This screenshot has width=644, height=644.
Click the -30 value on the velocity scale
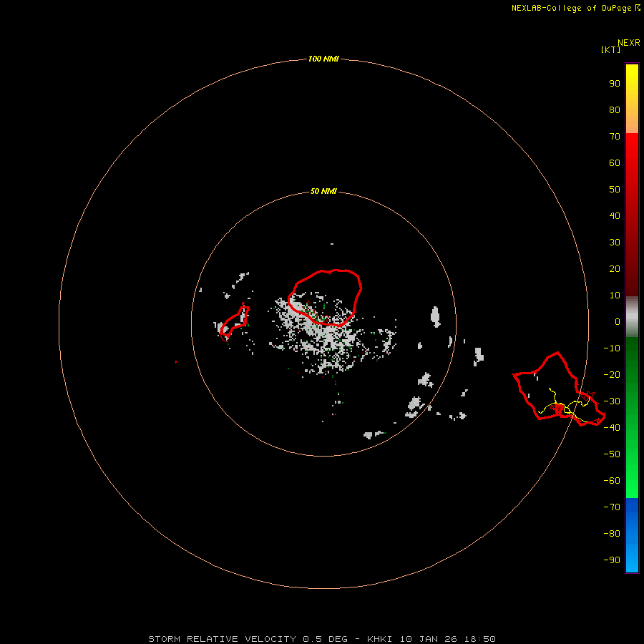tap(612, 401)
